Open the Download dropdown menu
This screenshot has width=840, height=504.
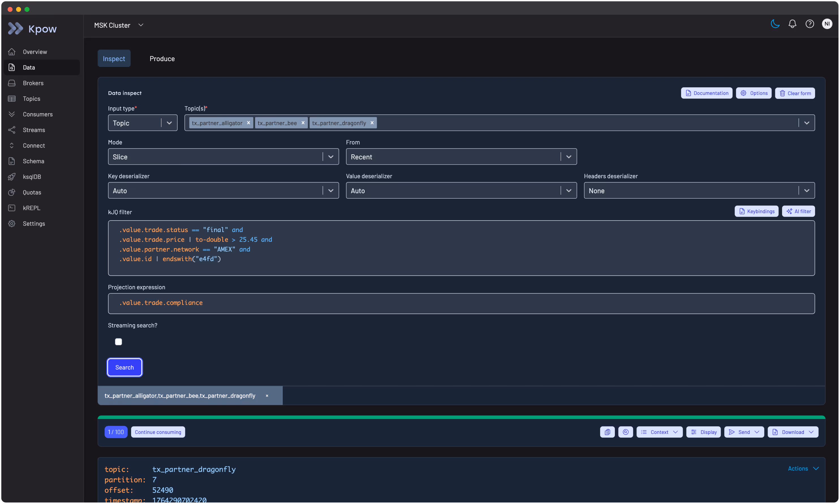[x=792, y=432]
